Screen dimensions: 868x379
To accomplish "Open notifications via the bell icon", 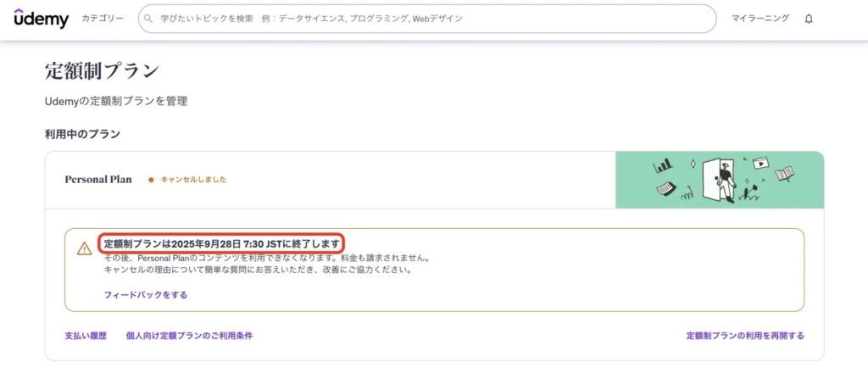I will [x=808, y=19].
